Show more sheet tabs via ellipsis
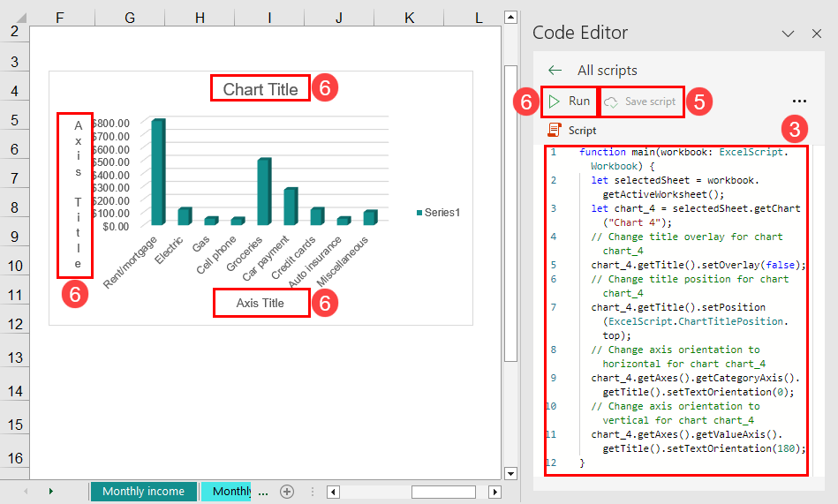This screenshot has width=838, height=504. point(263,492)
